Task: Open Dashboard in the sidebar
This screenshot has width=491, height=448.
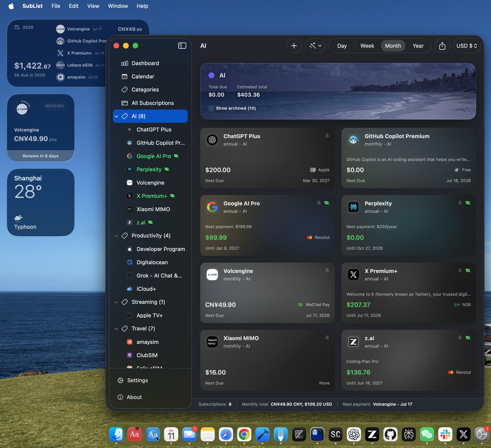Action: [x=150, y=63]
